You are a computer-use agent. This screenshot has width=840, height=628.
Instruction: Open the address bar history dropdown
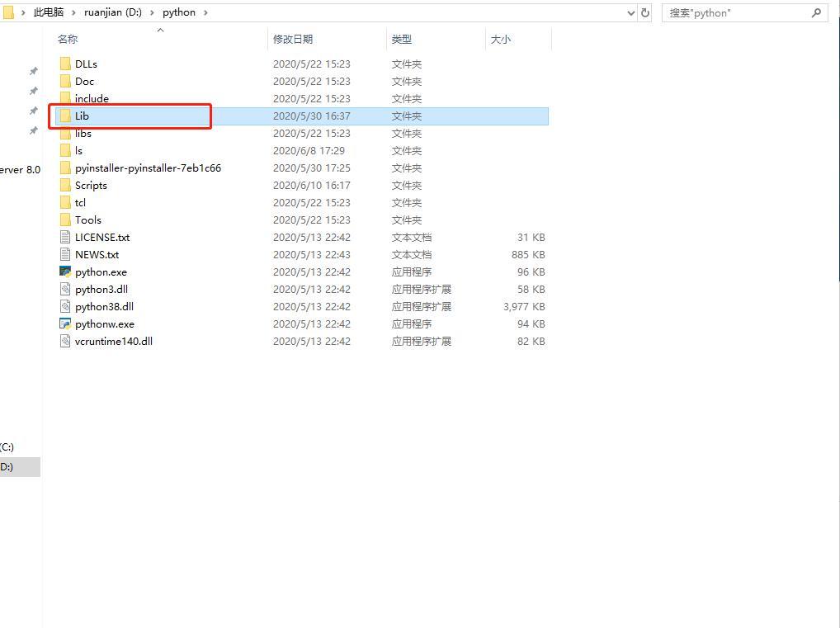click(630, 12)
